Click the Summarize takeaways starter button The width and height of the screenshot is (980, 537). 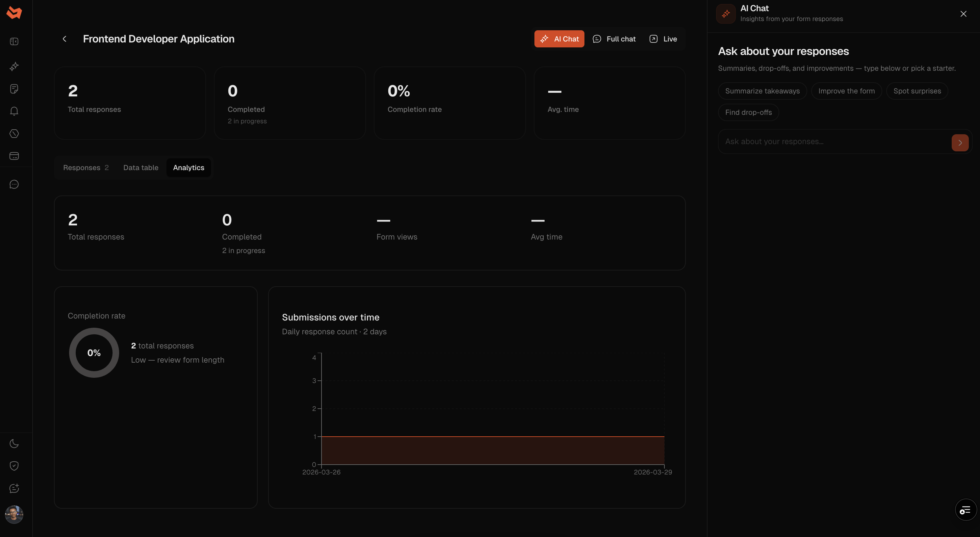point(762,91)
